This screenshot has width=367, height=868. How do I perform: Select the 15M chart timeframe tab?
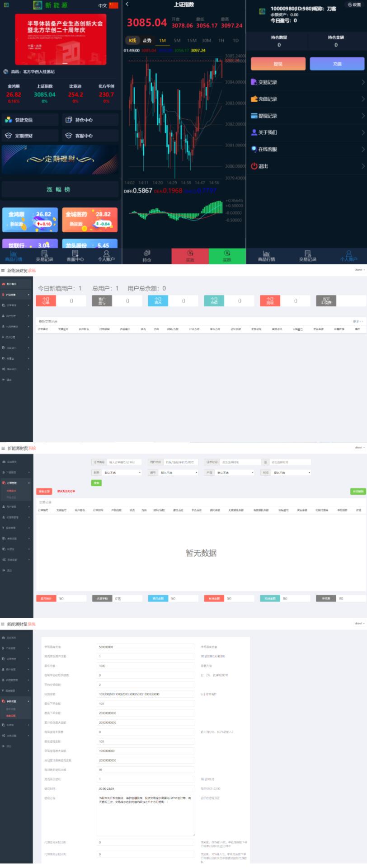click(x=192, y=40)
